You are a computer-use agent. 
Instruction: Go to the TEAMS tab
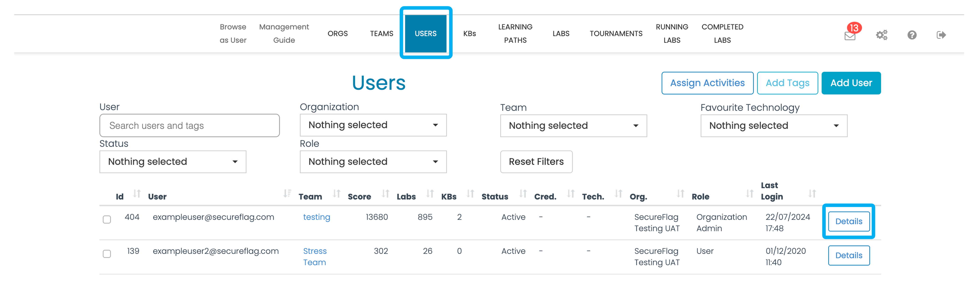tap(382, 34)
